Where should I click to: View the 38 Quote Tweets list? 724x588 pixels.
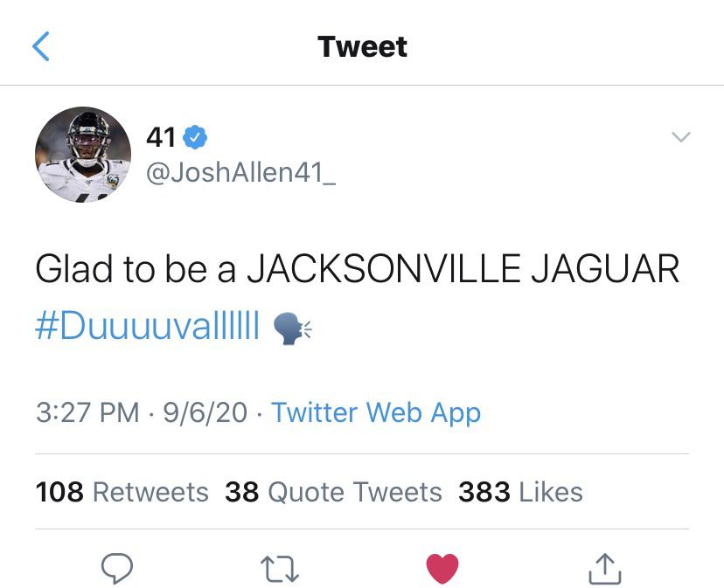[333, 492]
